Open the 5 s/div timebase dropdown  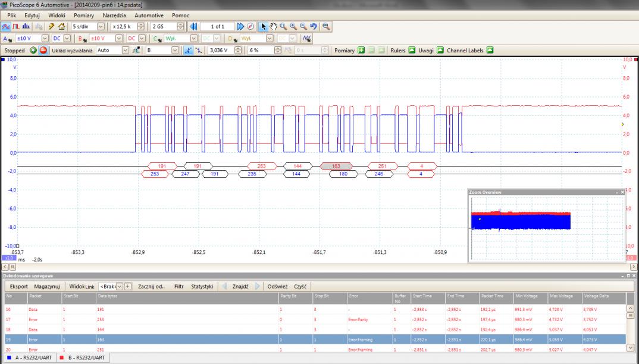click(x=100, y=27)
